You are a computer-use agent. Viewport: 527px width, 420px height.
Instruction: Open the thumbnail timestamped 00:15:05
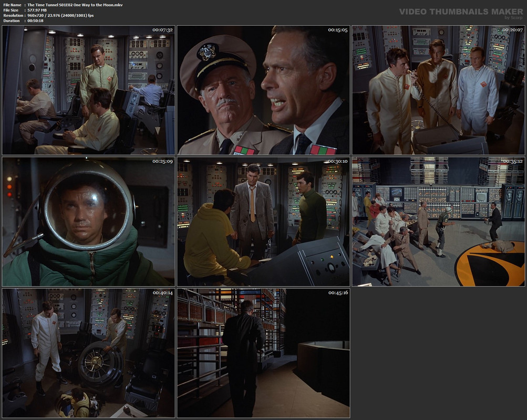click(x=264, y=90)
